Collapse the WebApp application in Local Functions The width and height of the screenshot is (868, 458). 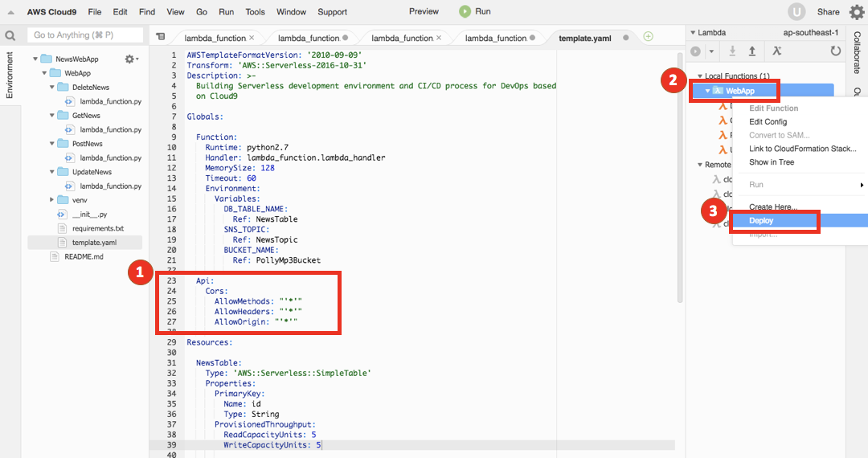point(707,91)
